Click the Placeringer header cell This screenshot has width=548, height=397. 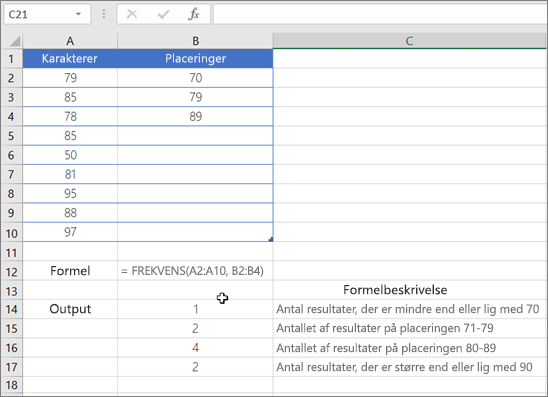(195, 58)
